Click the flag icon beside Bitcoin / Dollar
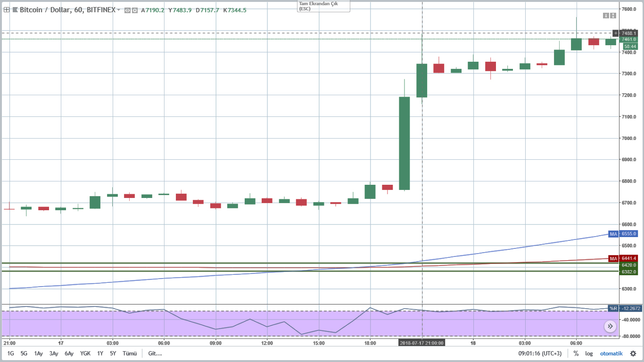Screen dimensions: 644x362 15,9
